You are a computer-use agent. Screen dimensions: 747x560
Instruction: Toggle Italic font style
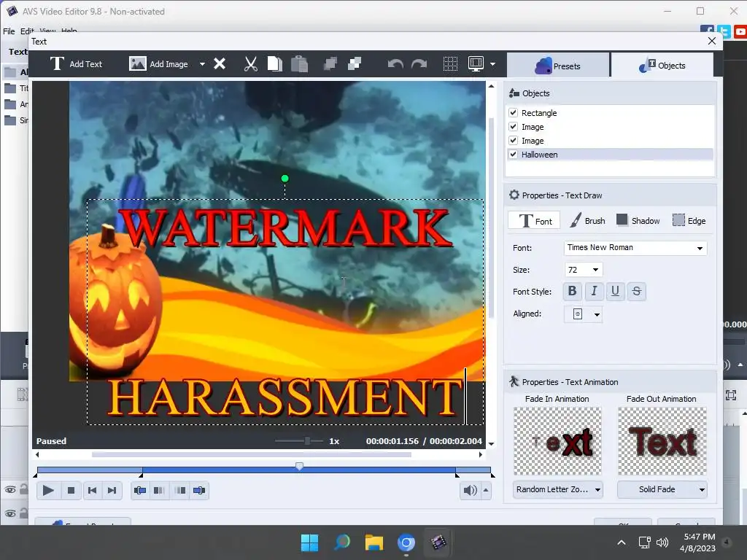594,291
